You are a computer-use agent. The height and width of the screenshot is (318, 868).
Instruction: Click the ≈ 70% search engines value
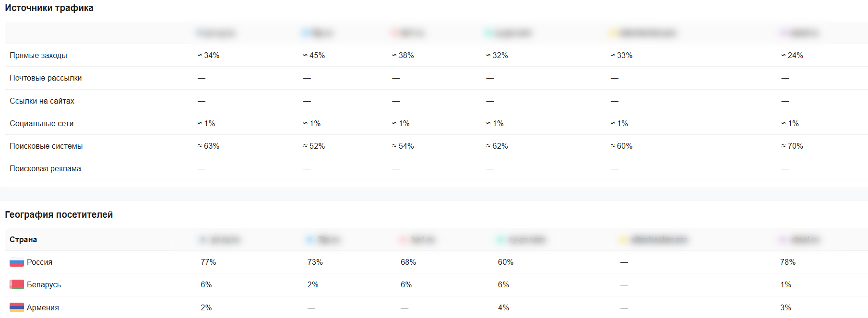tap(792, 146)
